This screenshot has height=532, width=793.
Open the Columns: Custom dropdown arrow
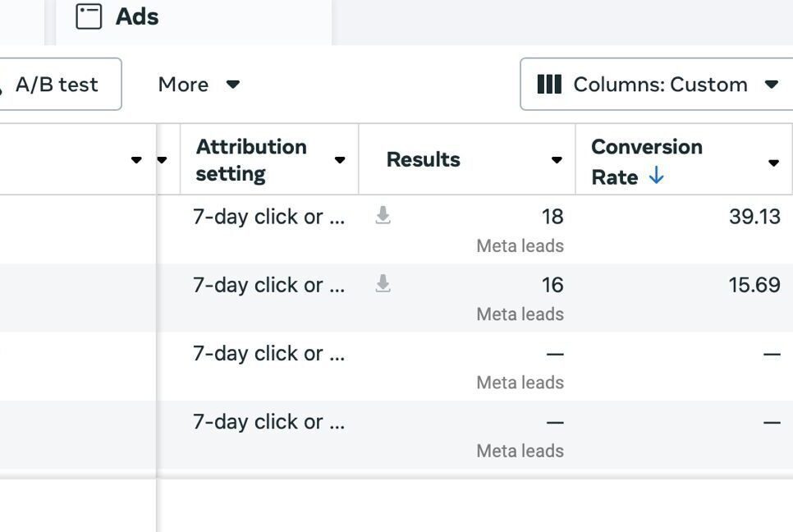click(771, 85)
